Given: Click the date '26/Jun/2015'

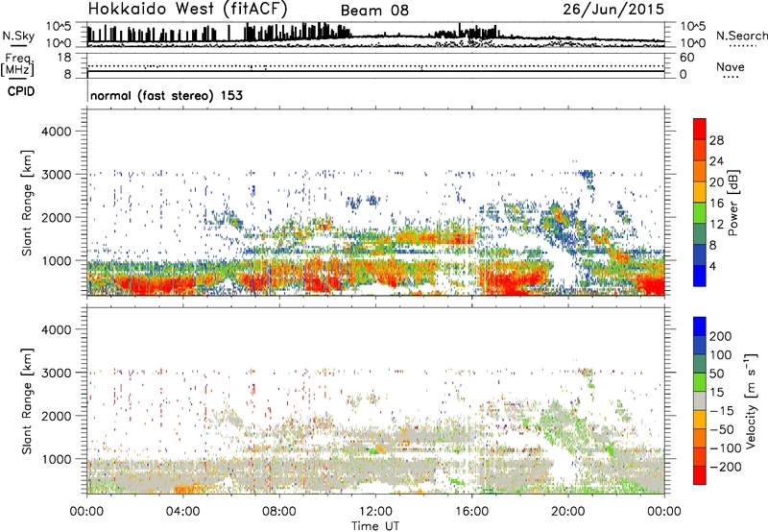Looking at the screenshot, I should (613, 10).
